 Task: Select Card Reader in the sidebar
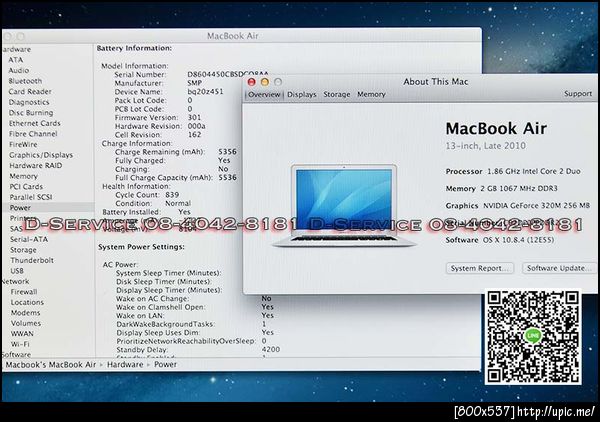[x=30, y=92]
